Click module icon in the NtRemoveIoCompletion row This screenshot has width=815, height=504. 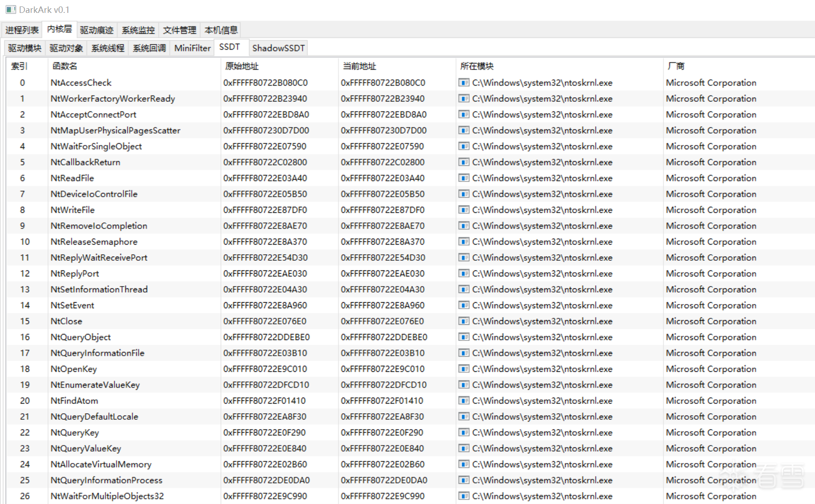[x=464, y=226]
